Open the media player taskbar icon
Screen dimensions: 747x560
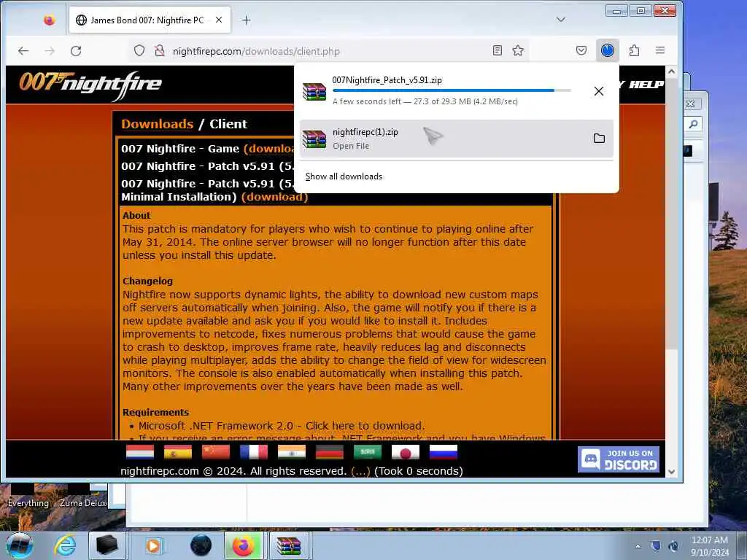click(153, 545)
